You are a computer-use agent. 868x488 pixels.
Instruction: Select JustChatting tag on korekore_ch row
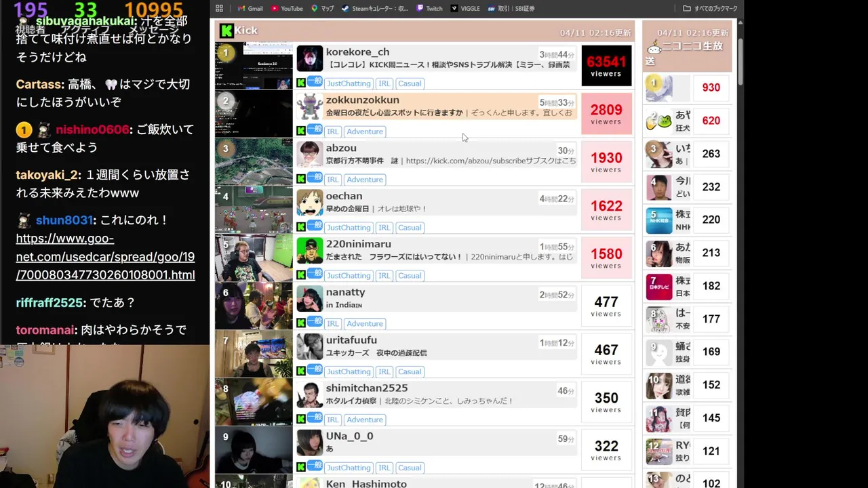349,83
